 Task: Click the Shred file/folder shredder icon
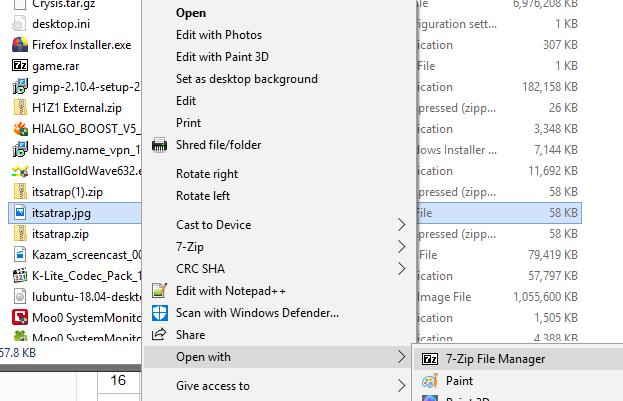pyautogui.click(x=159, y=145)
